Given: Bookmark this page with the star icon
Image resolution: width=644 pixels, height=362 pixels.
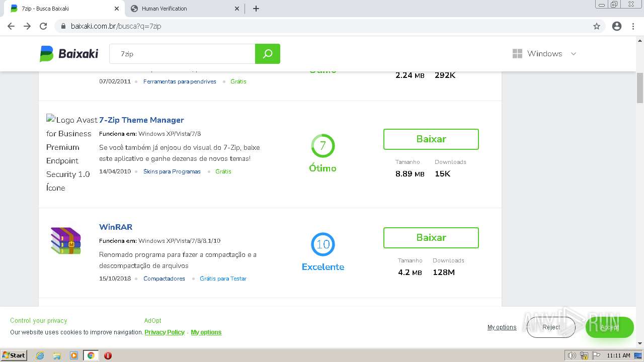Looking at the screenshot, I should pyautogui.click(x=597, y=26).
